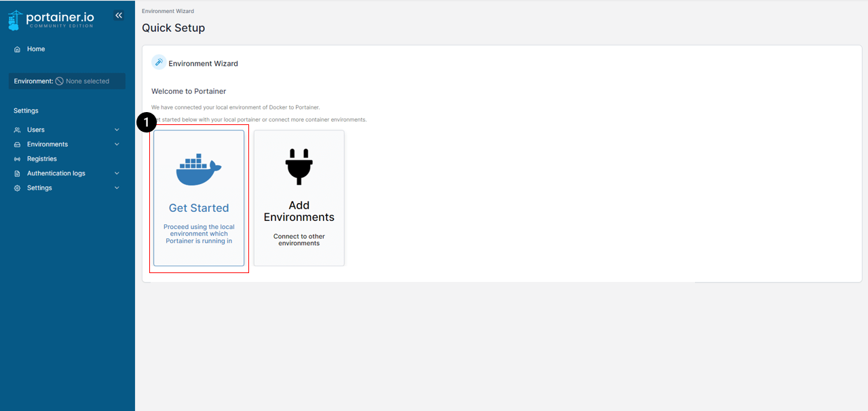This screenshot has width=868, height=411.
Task: Open the Settings sidebar item
Action: click(39, 188)
